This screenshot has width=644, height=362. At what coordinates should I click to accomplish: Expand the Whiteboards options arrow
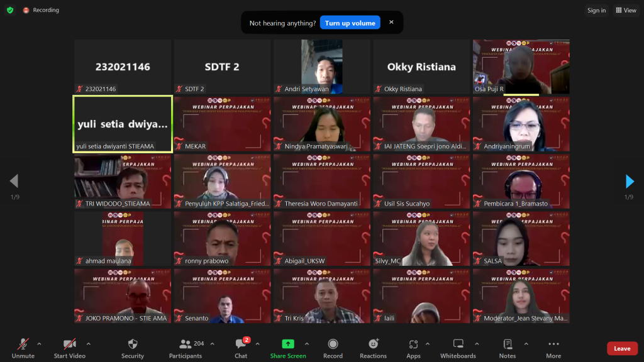click(476, 344)
